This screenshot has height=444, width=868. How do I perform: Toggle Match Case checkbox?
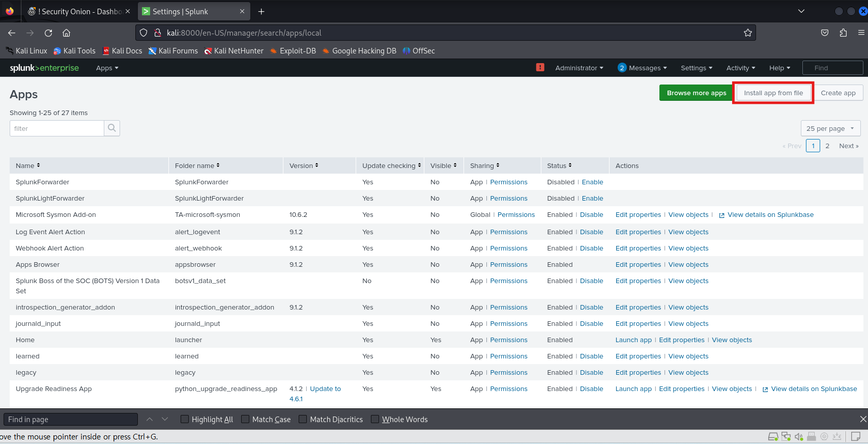click(x=245, y=419)
